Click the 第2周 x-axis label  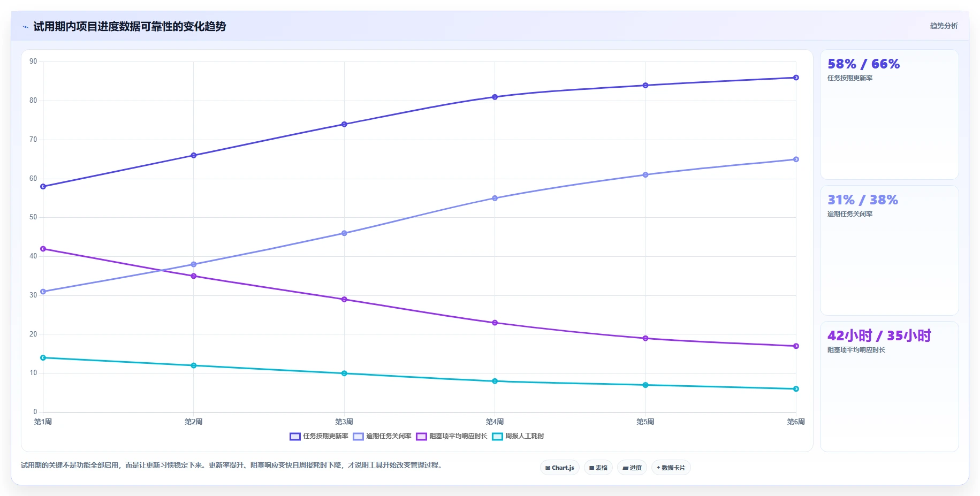194,422
